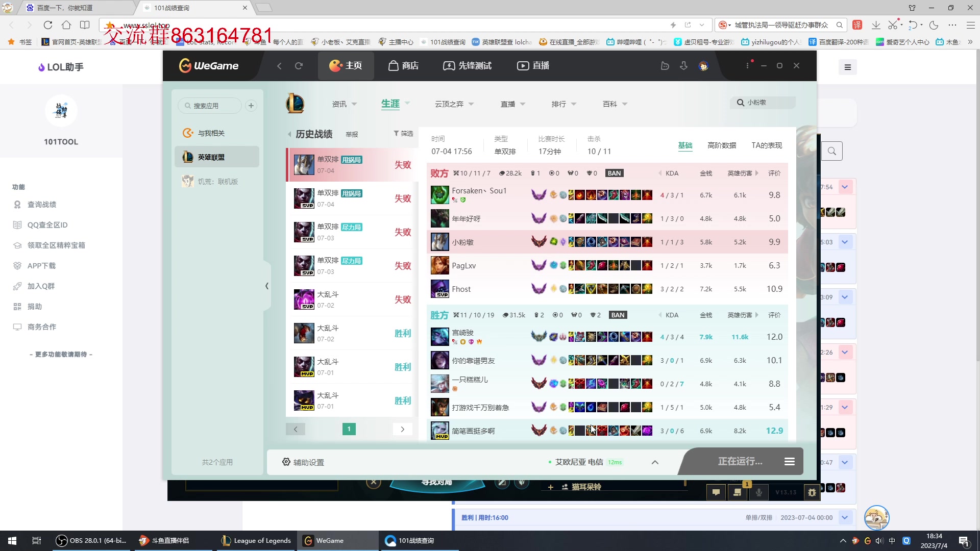Viewport: 980px width, 551px height.
Task: Select 英雄联盟 in the game sidebar
Action: (x=217, y=157)
